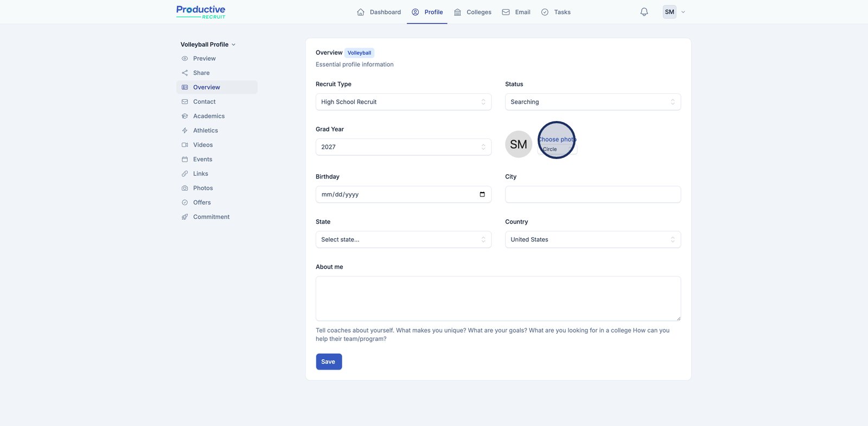
Task: Open the Grad Year 2027 dropdown
Action: tap(403, 147)
